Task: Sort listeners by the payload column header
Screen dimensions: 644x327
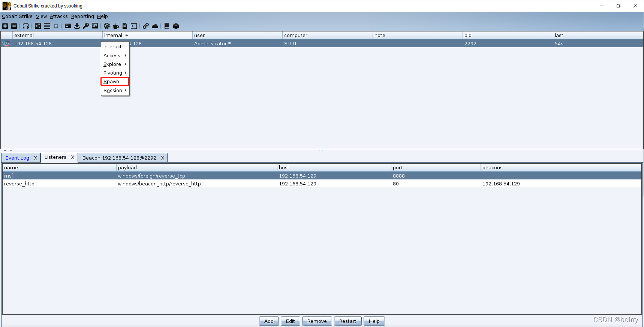Action: (197, 167)
